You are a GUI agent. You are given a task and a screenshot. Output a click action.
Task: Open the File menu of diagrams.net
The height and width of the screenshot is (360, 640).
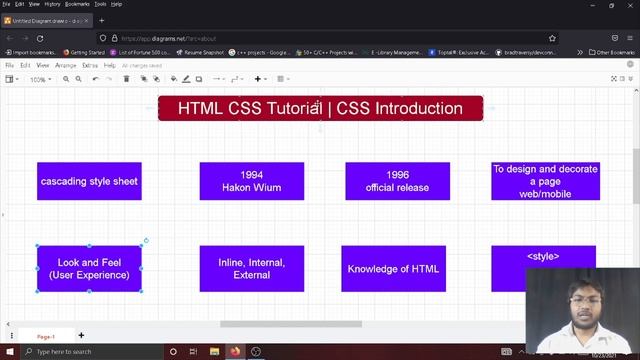point(9,65)
